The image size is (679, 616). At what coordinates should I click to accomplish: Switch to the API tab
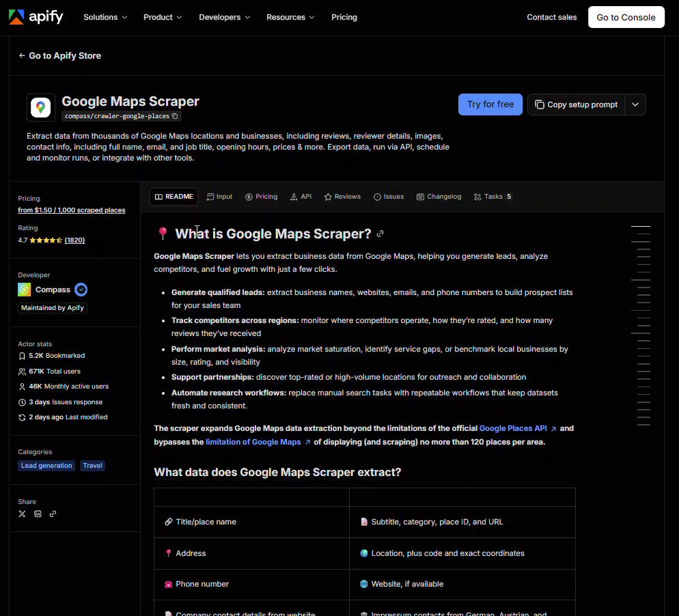[x=301, y=197]
